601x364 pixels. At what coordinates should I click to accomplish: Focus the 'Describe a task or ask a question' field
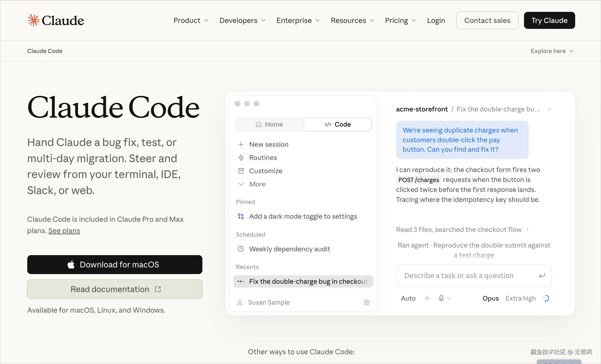pos(474,275)
